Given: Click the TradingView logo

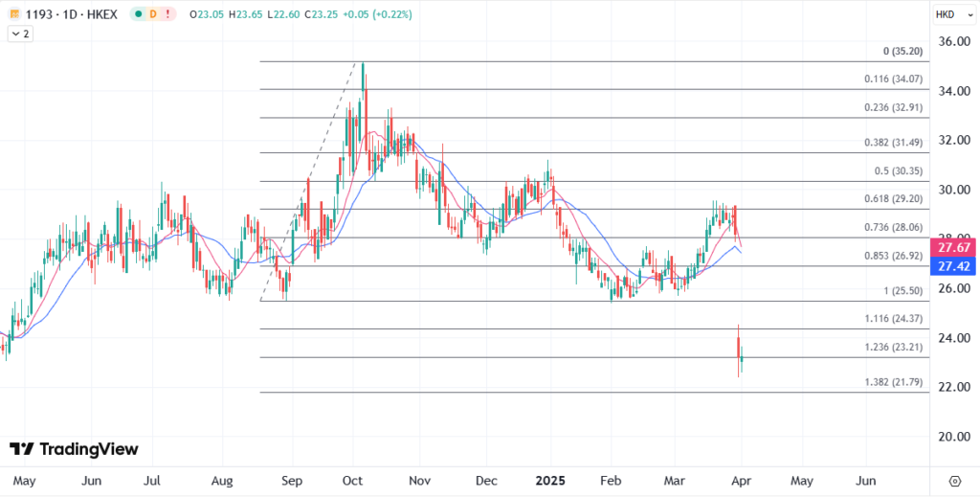Looking at the screenshot, I should tap(74, 449).
